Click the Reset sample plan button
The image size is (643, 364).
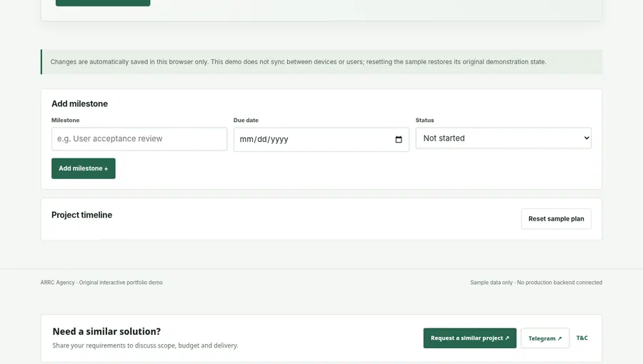556,218
